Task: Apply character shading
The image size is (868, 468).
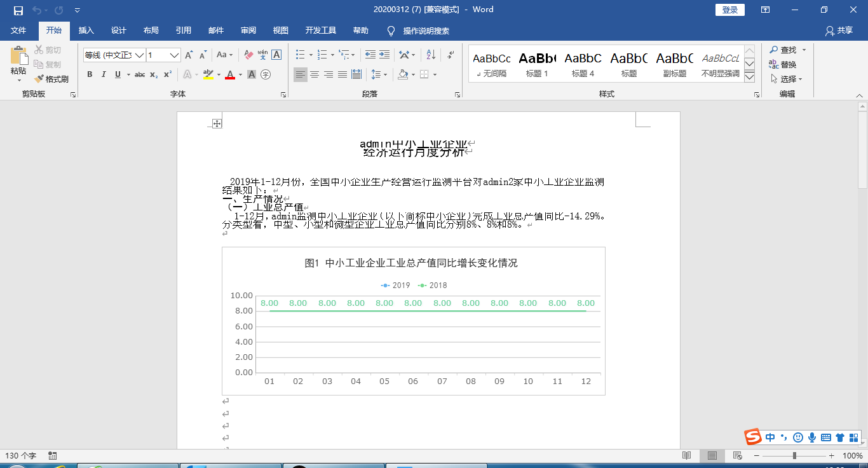Action: point(252,74)
